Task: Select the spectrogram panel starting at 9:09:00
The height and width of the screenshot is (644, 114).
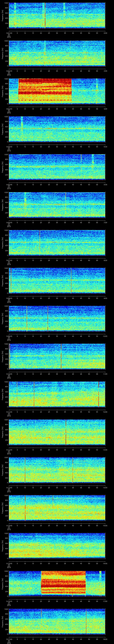Action: click(x=57, y=319)
